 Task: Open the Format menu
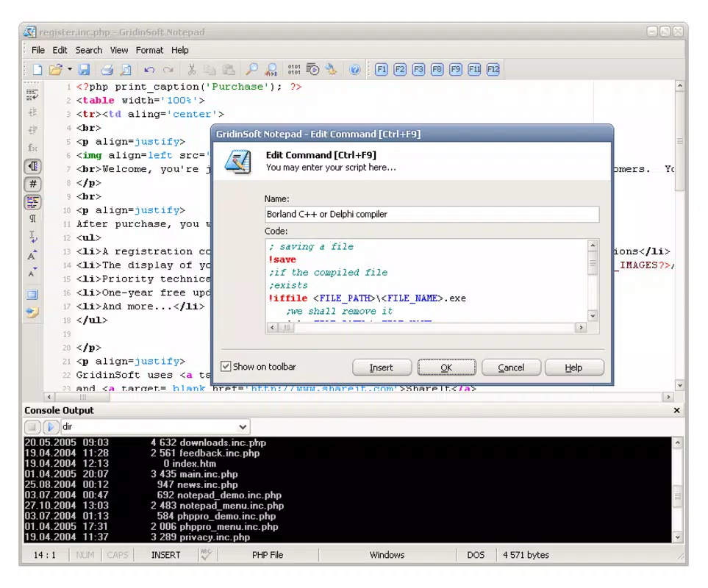coord(149,50)
